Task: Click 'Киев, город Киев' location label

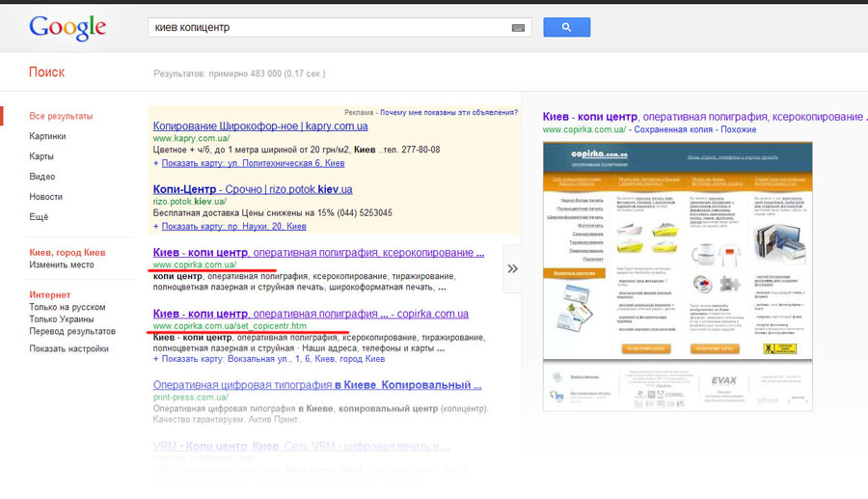Action: click(x=67, y=253)
